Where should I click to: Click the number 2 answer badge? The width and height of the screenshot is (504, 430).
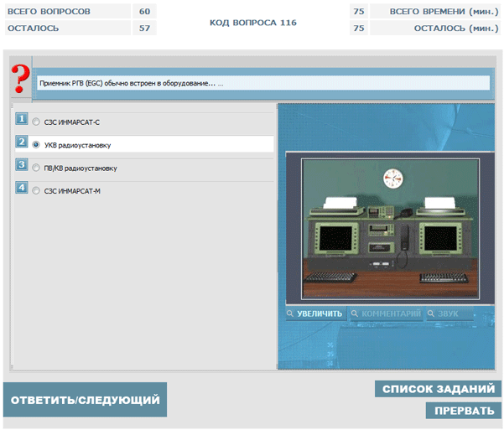(22, 142)
